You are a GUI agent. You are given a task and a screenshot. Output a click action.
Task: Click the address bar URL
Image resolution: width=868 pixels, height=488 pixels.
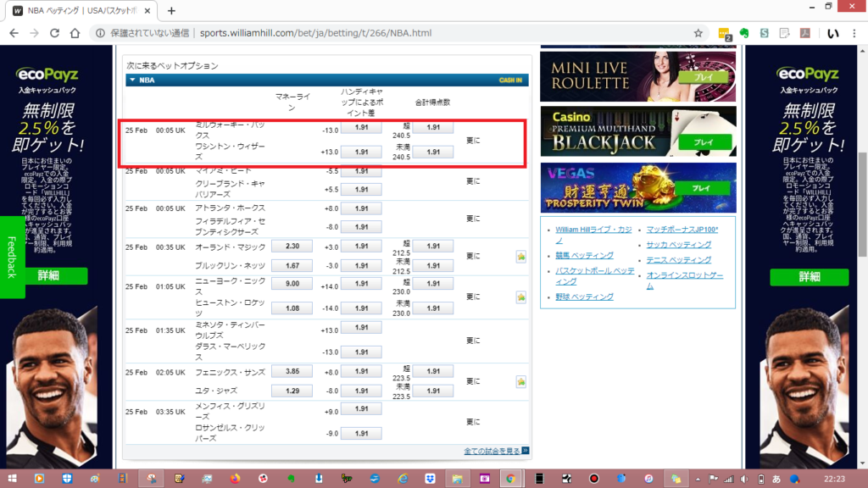click(x=315, y=33)
